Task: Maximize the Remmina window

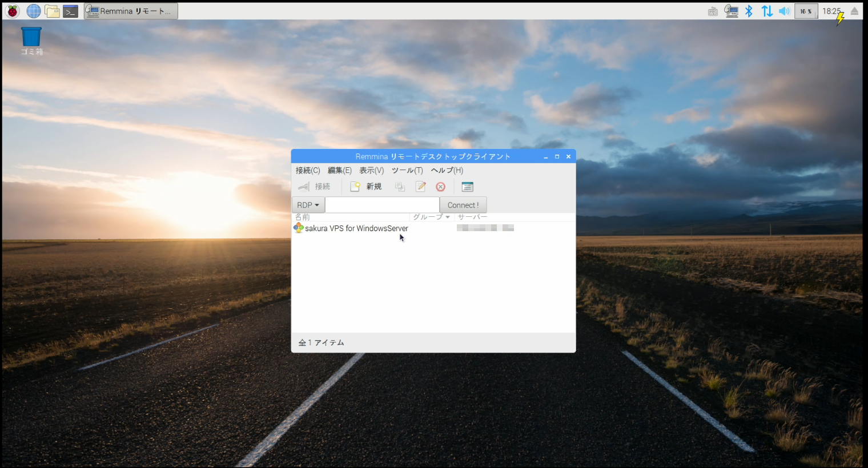Action: pos(557,156)
